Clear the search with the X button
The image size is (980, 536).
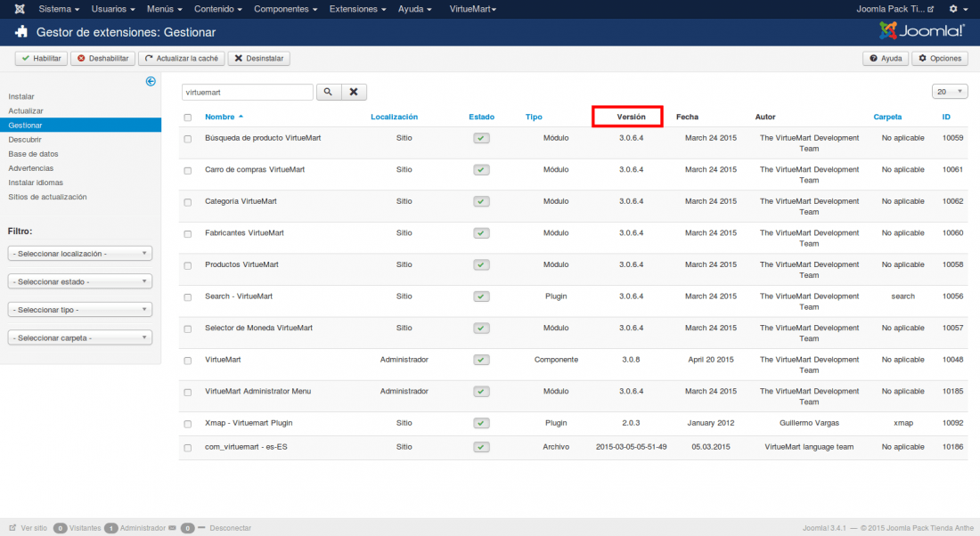click(354, 92)
